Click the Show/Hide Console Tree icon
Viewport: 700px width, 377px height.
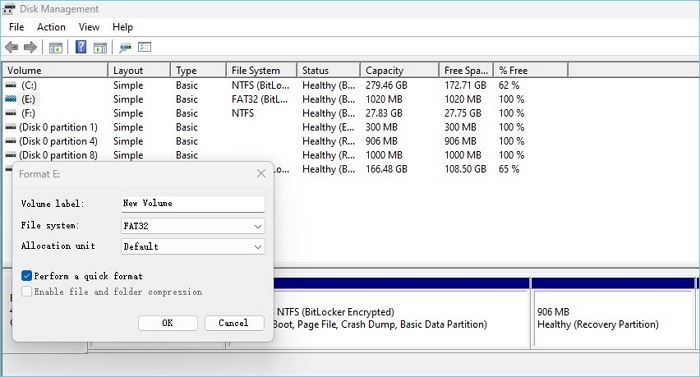tap(56, 47)
